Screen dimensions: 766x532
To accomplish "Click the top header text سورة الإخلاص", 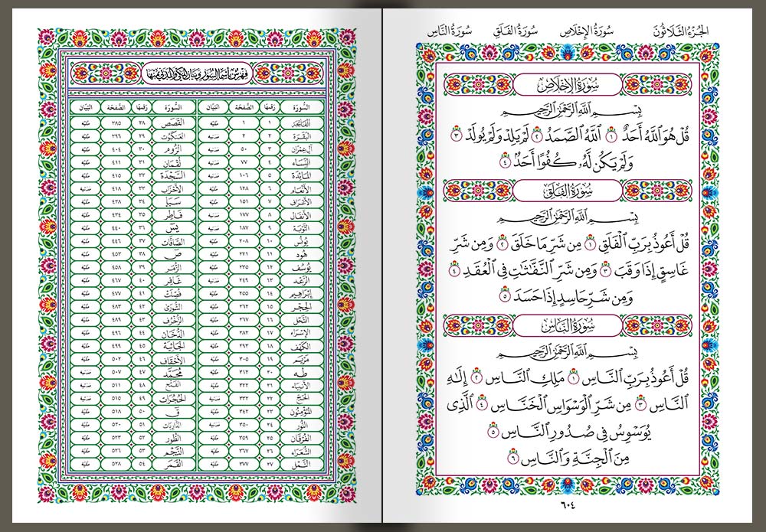I will click(x=586, y=31).
